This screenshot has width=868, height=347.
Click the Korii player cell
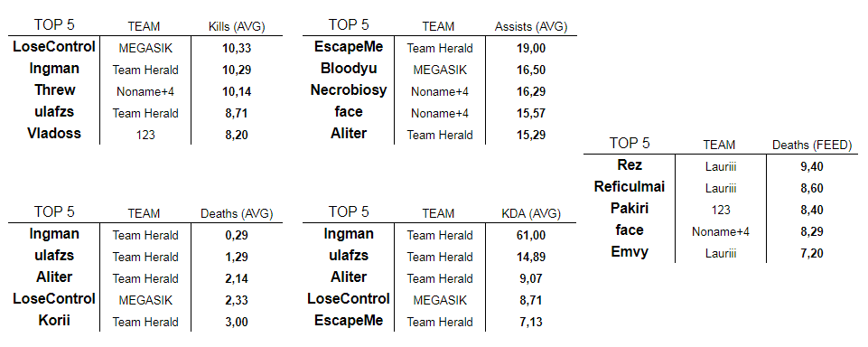pos(54,321)
